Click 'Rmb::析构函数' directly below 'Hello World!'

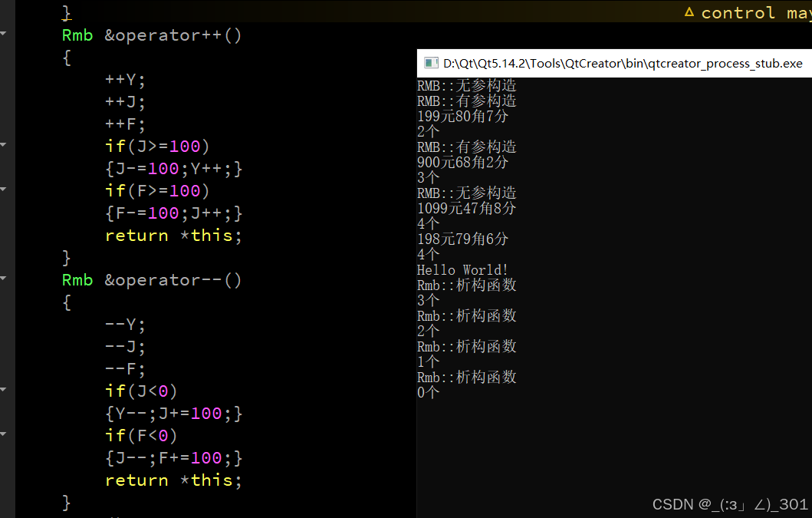coord(467,285)
